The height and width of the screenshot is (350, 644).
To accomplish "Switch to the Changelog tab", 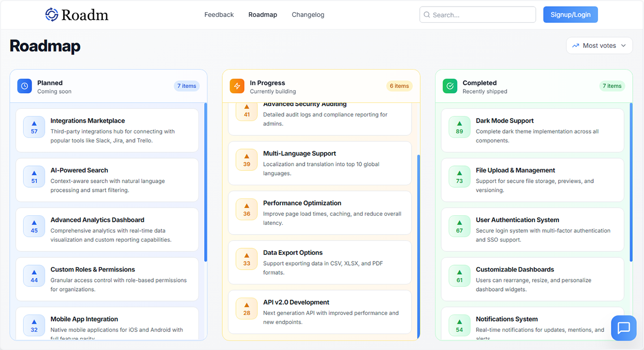I will 308,15.
